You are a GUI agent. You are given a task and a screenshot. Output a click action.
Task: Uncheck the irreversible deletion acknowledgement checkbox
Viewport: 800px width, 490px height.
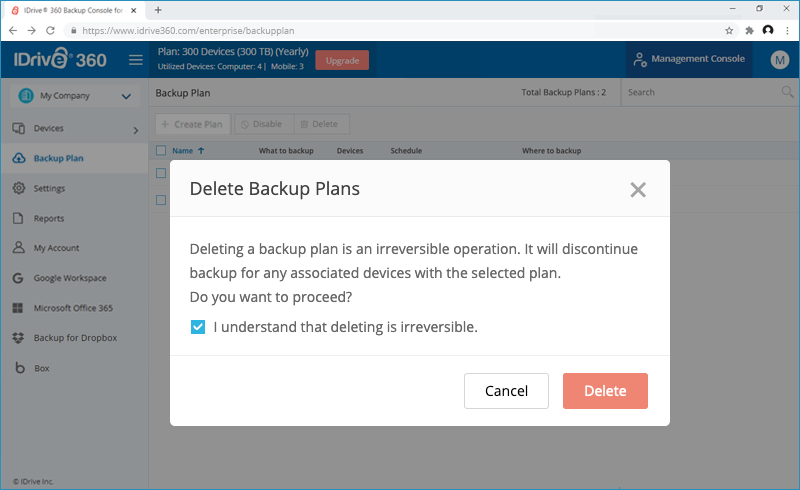[198, 326]
